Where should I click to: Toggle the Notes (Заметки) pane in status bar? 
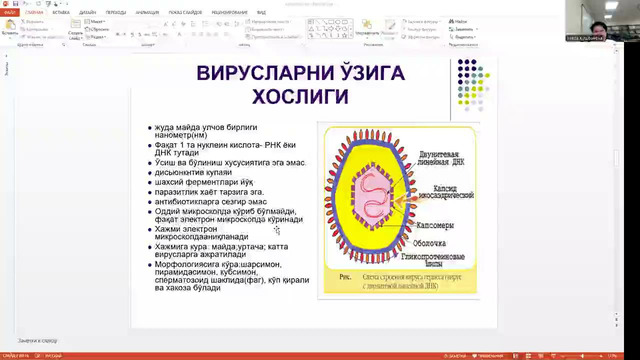[x=455, y=356]
